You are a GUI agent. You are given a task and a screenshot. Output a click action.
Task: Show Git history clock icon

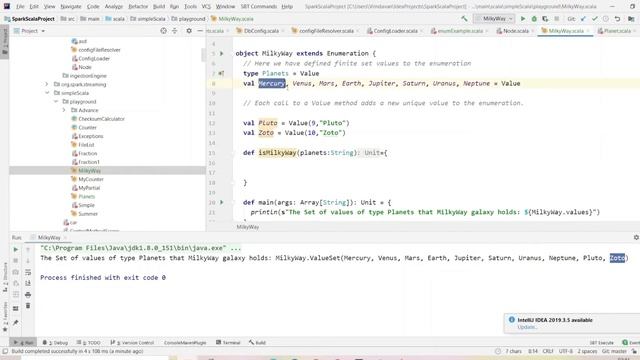coord(606,19)
